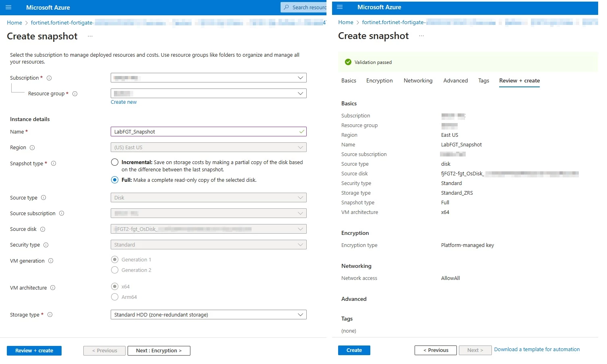
Task: Click the Review + create button
Action: click(x=34, y=351)
